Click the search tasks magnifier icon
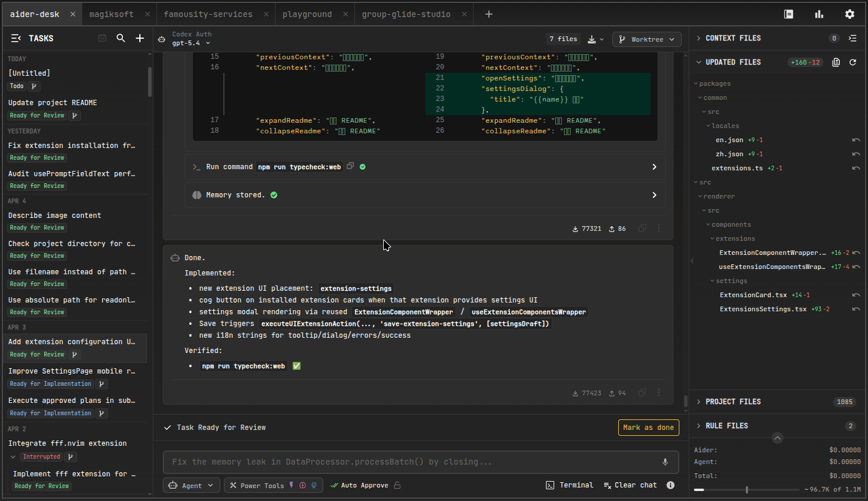 pos(121,38)
